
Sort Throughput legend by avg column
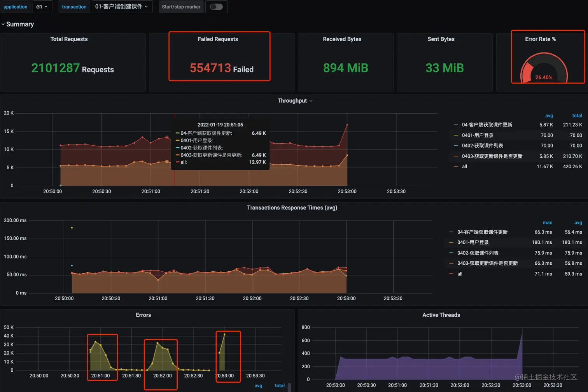pyautogui.click(x=549, y=116)
